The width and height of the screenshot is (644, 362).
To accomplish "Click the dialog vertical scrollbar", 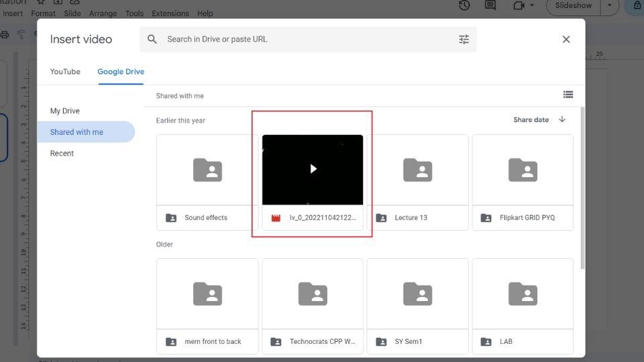I will coord(582,188).
